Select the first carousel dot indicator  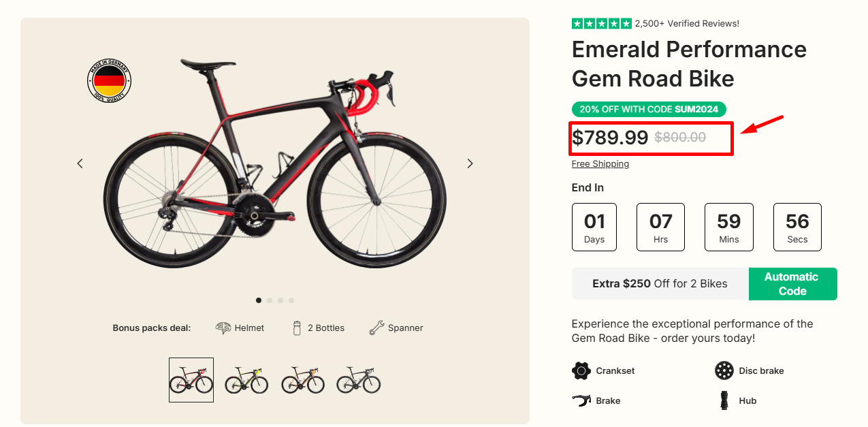pos(259,300)
